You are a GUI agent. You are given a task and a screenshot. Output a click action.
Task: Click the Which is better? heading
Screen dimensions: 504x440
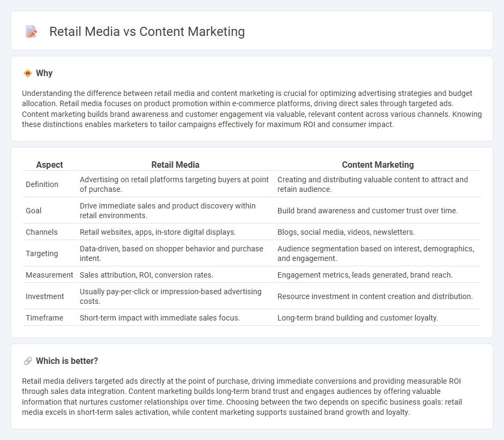67,361
